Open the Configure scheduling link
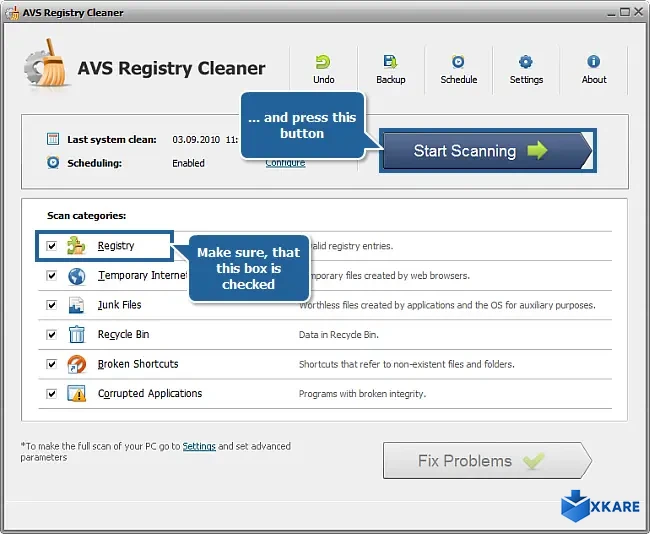 tap(285, 163)
